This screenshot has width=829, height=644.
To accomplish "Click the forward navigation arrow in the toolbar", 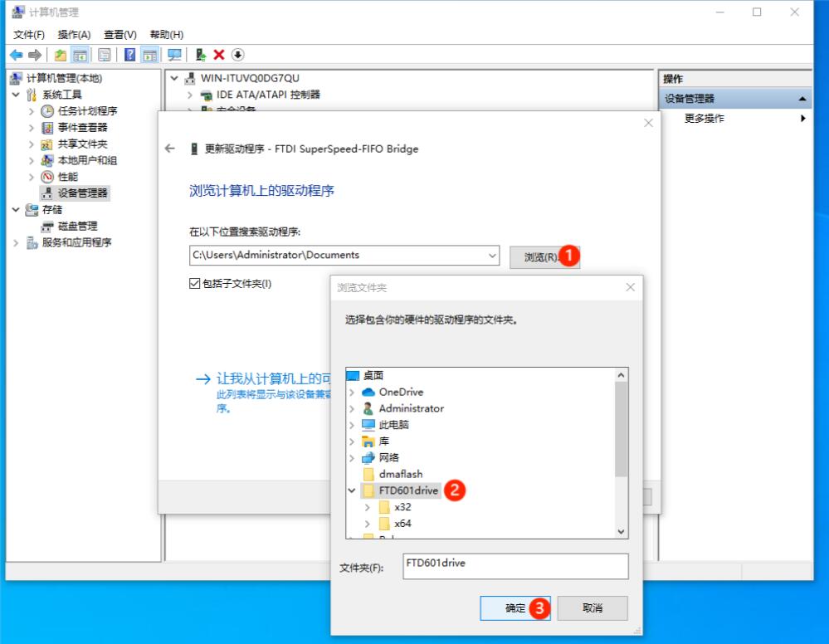I will pos(34,56).
